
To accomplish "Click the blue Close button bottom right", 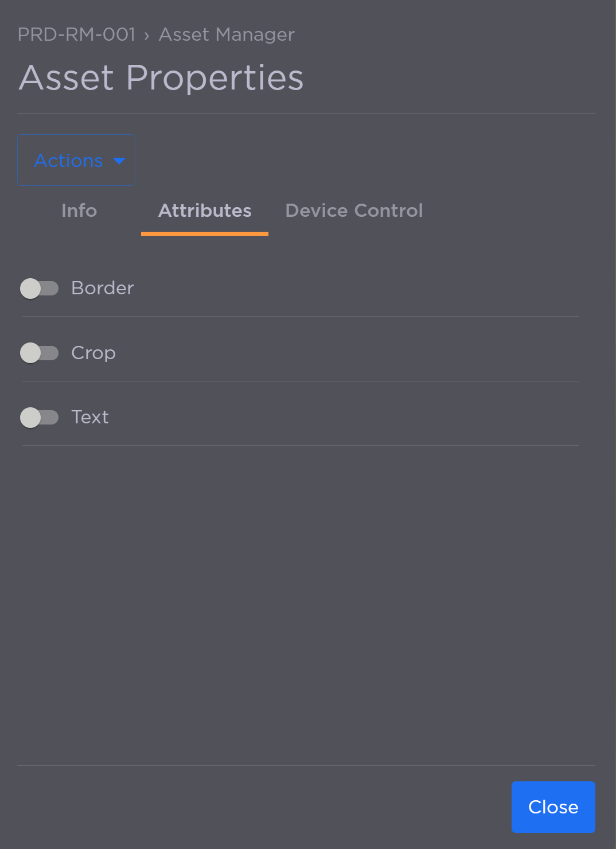I will tap(552, 807).
